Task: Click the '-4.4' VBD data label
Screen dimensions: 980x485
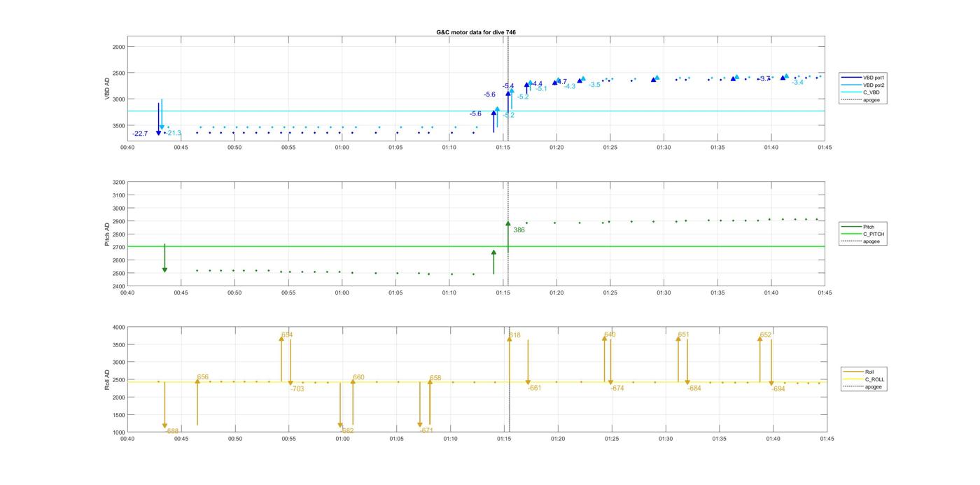Action: (x=536, y=84)
